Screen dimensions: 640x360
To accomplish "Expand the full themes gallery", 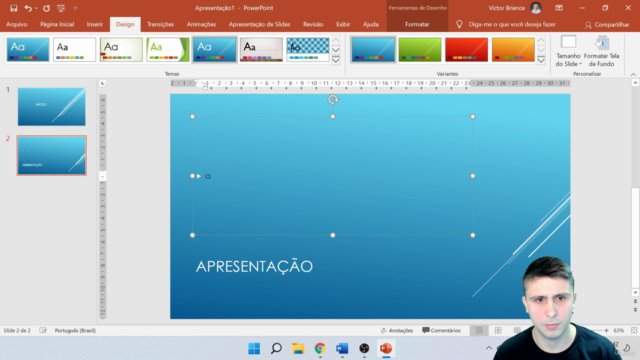I will click(336, 60).
